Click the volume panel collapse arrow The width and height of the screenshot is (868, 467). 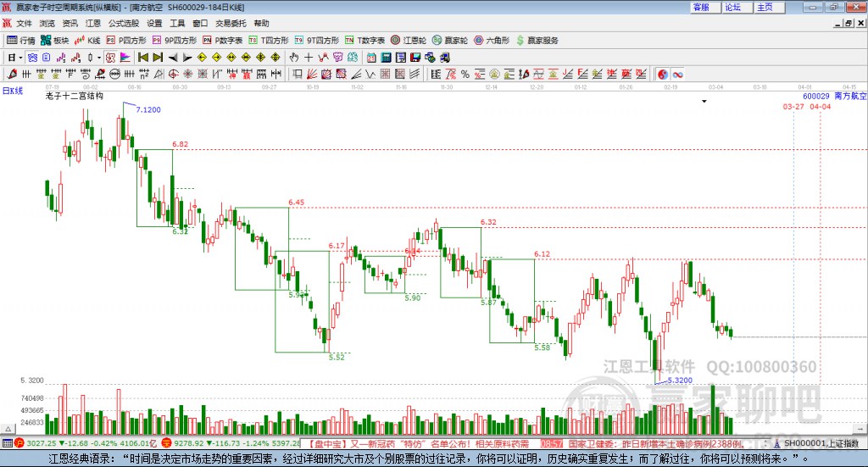coord(8,429)
